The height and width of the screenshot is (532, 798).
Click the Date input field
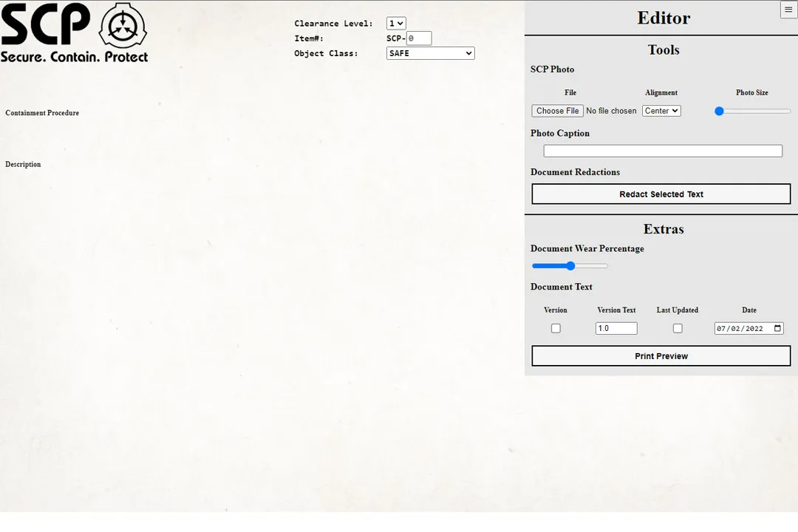click(x=740, y=329)
